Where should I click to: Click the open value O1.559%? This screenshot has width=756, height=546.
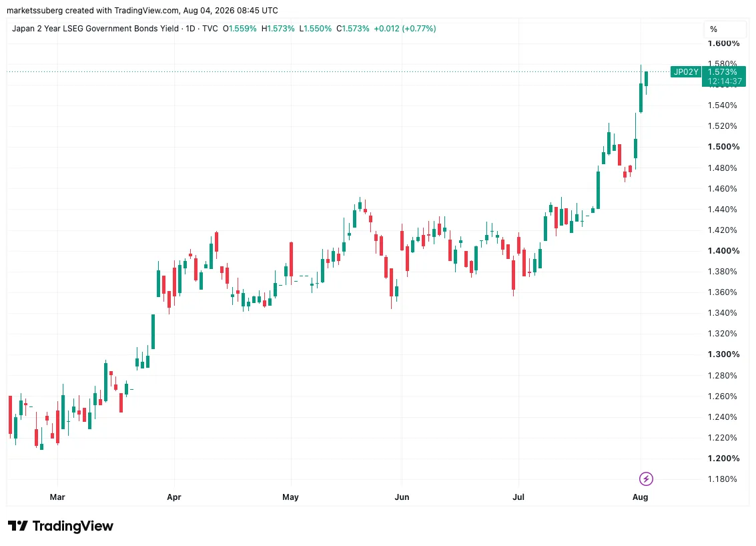(240, 29)
